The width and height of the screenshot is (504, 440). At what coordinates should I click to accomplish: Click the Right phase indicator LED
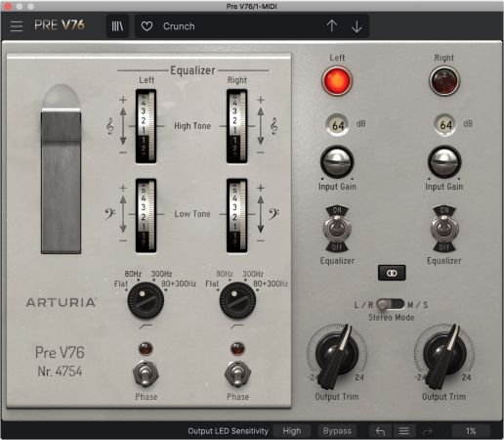(237, 348)
